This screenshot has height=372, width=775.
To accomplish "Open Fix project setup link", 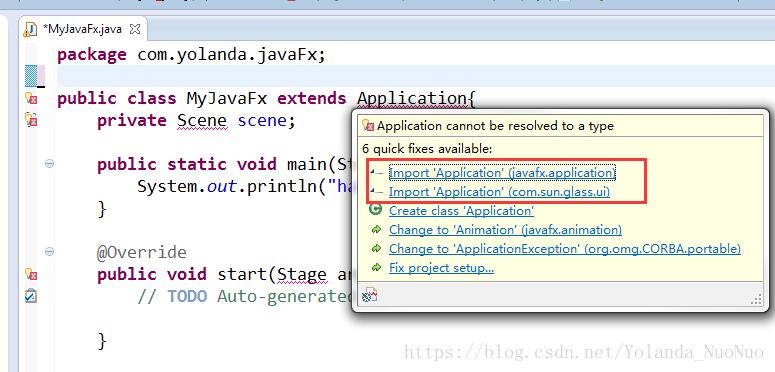I will pos(441,268).
